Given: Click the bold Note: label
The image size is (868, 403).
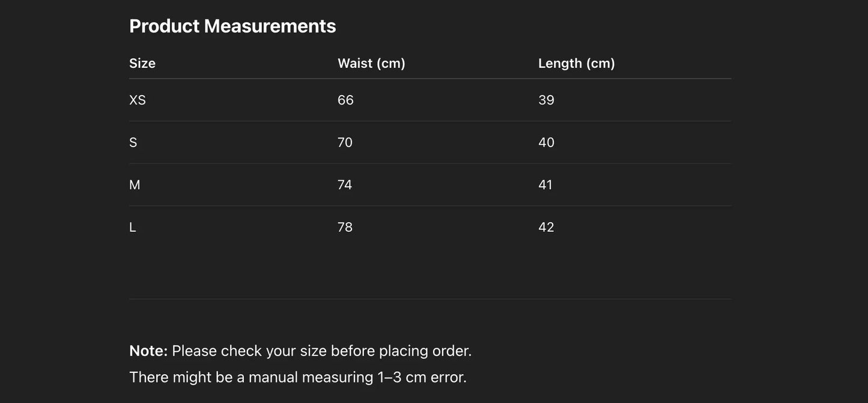Looking at the screenshot, I should (x=148, y=351).
